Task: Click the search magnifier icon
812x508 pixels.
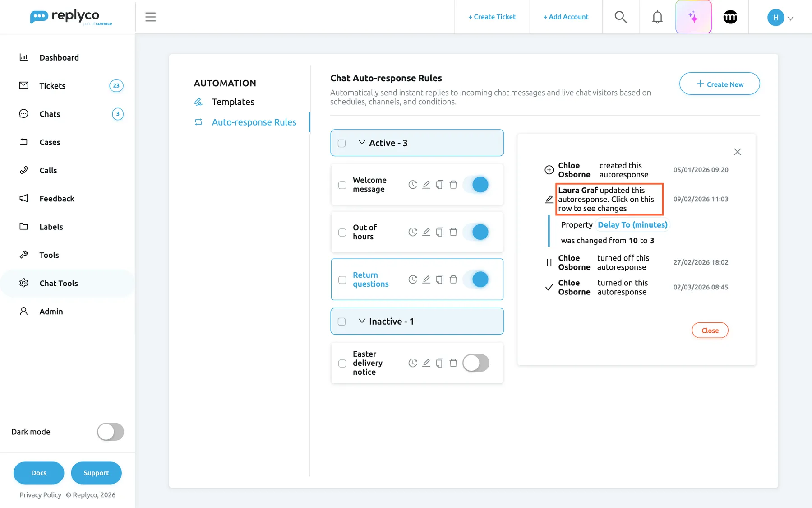Action: click(x=621, y=17)
